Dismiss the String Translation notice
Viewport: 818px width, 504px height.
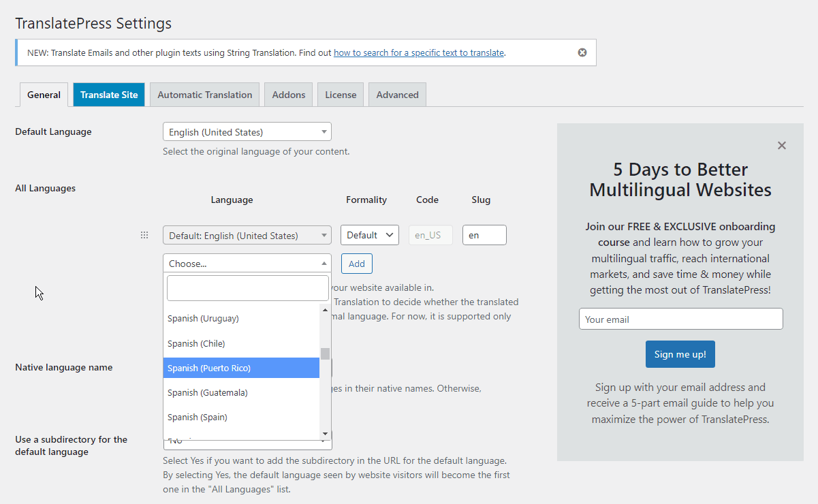[582, 52]
